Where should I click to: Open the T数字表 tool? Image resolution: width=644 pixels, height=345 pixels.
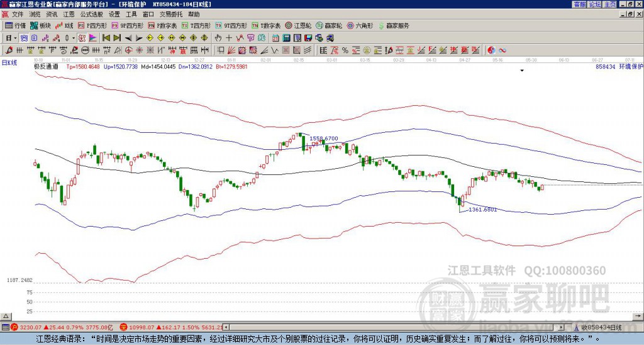pyautogui.click(x=266, y=25)
